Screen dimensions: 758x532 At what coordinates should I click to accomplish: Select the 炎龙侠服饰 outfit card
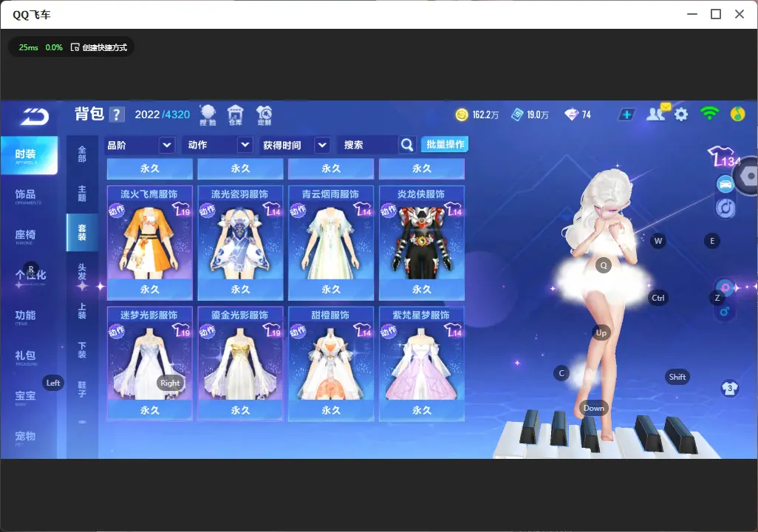422,242
